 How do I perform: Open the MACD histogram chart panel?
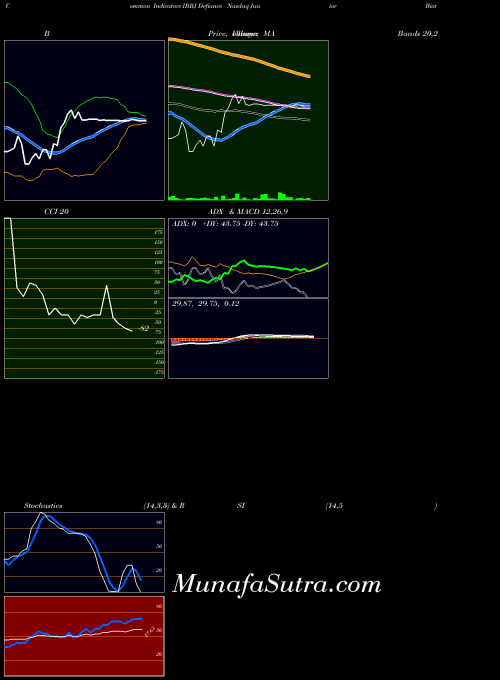(248, 338)
